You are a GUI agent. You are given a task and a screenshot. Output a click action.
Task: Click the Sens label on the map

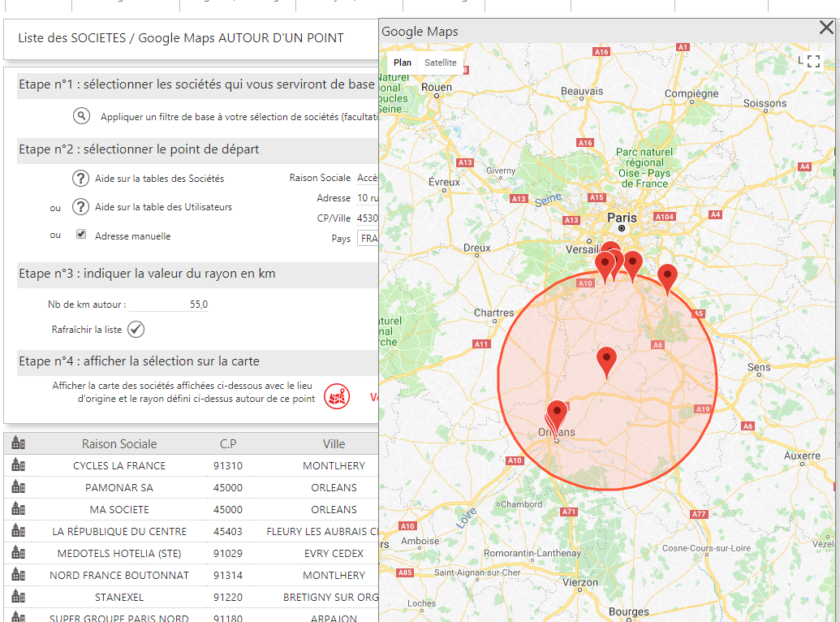759,367
